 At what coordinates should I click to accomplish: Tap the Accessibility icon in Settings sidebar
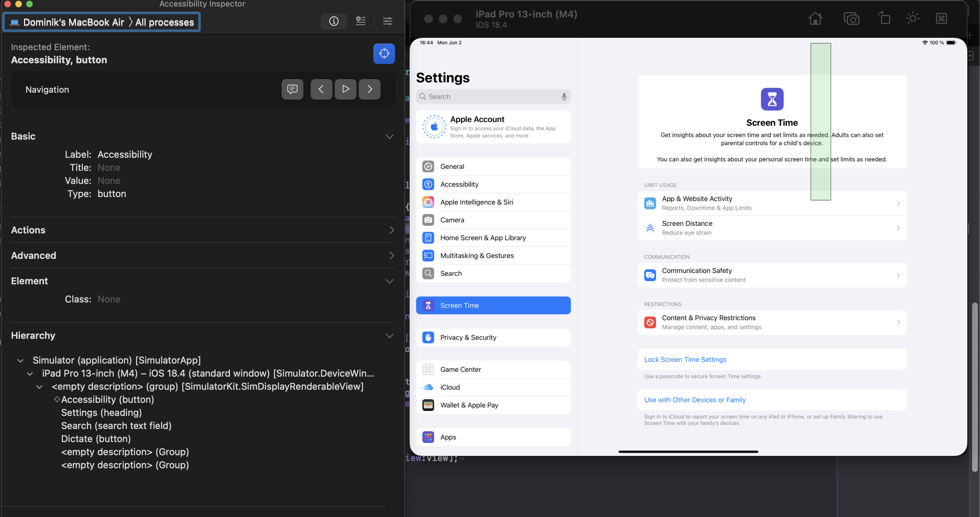point(428,184)
